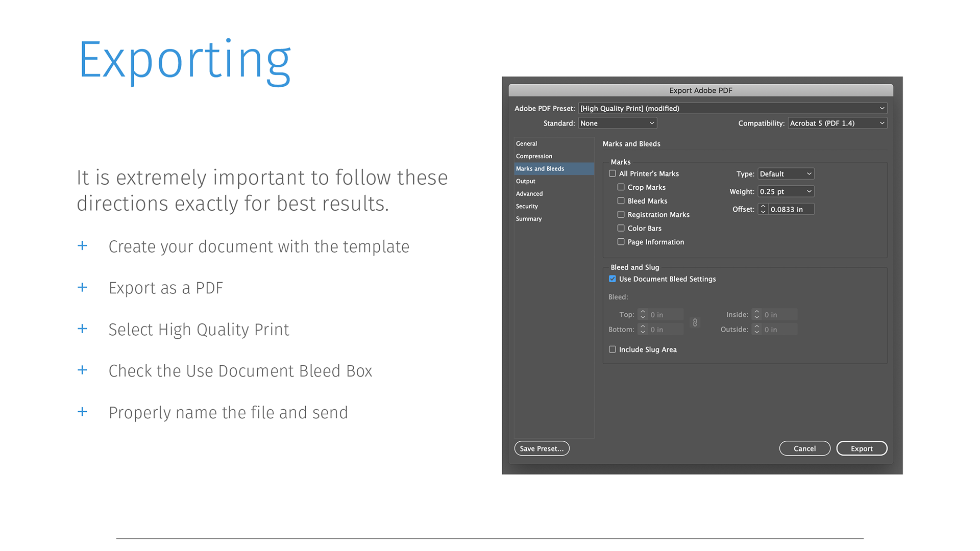The image size is (980, 551).
Task: Click the Bottom bleed value field
Action: pos(666,330)
